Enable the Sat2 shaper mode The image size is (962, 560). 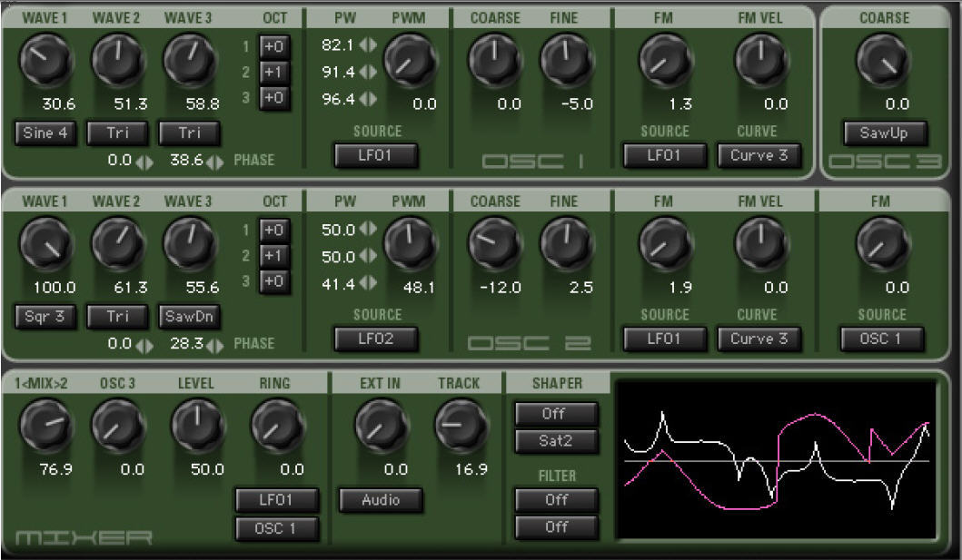tap(555, 438)
